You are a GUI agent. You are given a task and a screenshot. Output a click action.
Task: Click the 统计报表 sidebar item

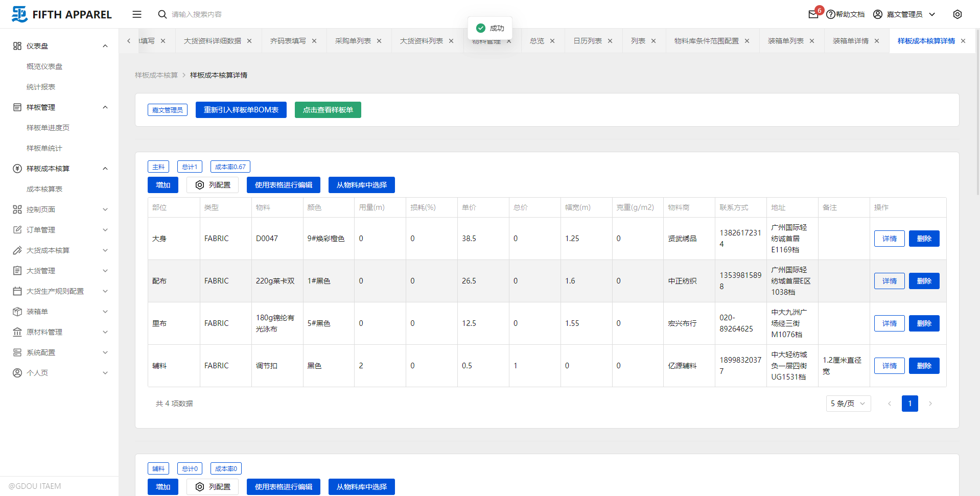[41, 87]
